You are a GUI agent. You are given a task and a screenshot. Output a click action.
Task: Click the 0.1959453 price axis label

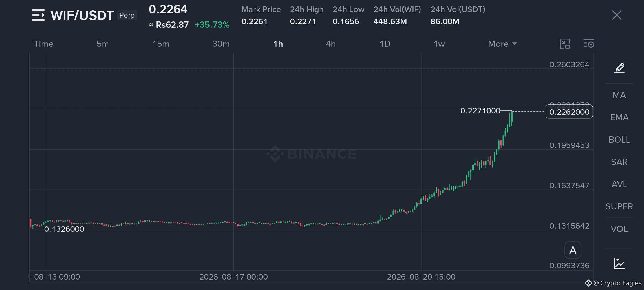pos(569,145)
